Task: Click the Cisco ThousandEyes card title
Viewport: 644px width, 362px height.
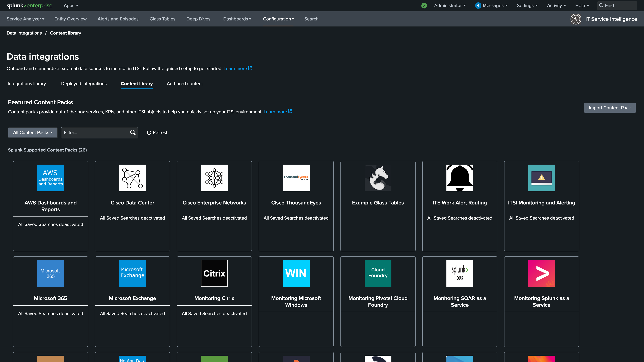Action: tap(296, 203)
